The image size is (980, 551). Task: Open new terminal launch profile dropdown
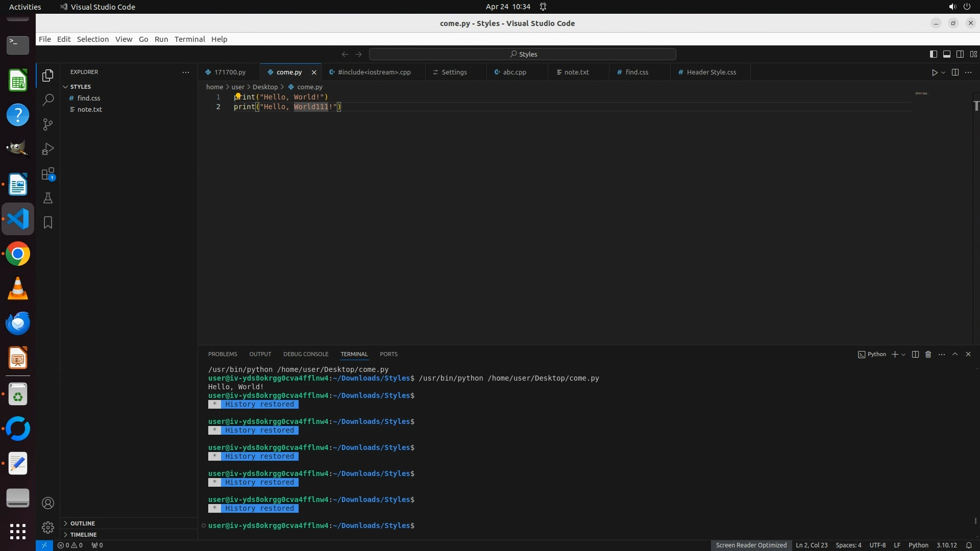904,355
